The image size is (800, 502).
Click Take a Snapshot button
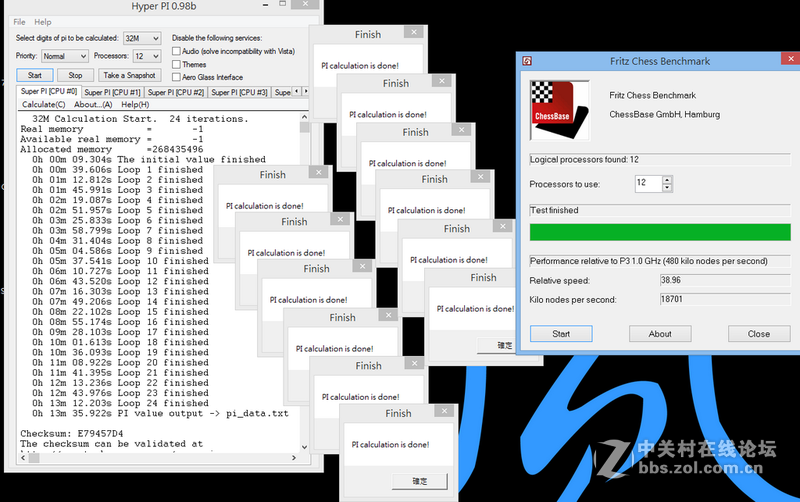[130, 75]
